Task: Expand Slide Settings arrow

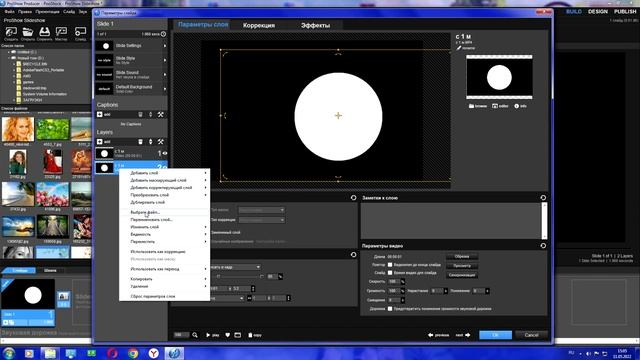Action: tap(165, 46)
